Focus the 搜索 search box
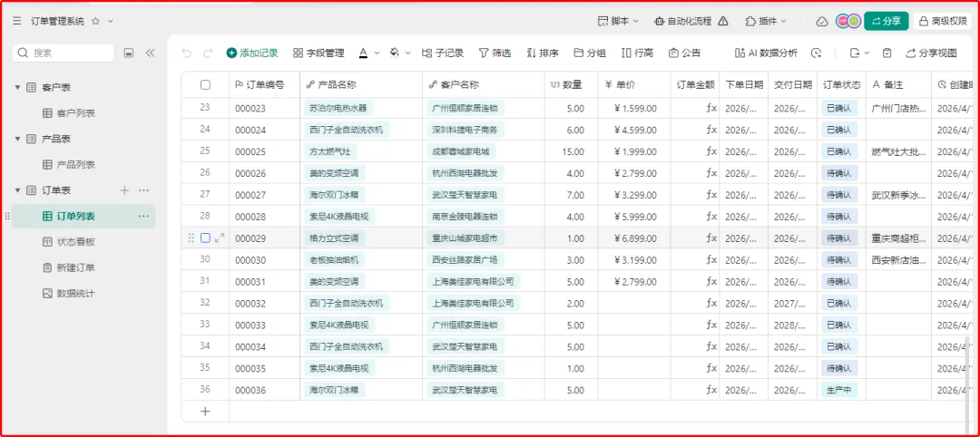This screenshot has width=980, height=437. point(64,53)
